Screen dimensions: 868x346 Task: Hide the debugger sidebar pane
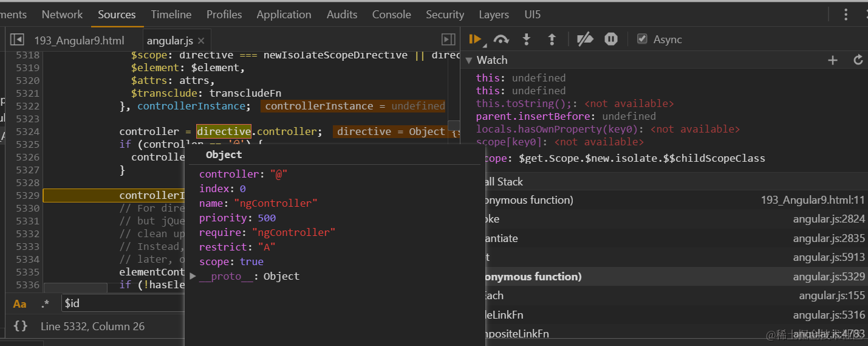click(x=448, y=40)
